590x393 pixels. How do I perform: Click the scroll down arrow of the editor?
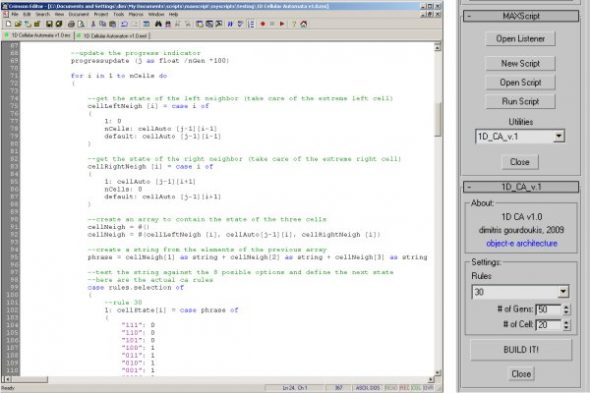pos(437,373)
